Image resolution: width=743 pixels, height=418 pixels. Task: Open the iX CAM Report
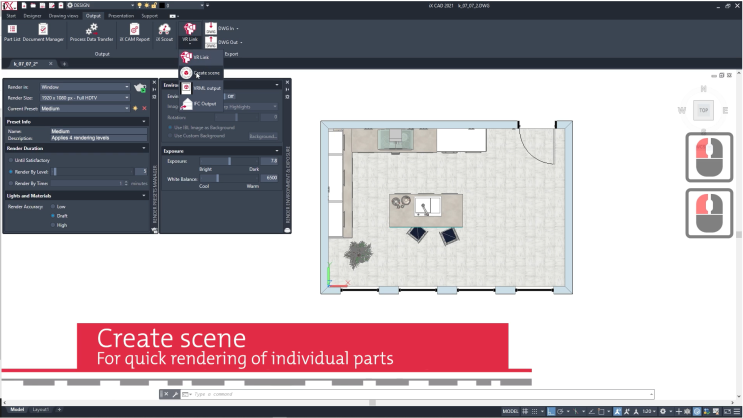point(135,32)
